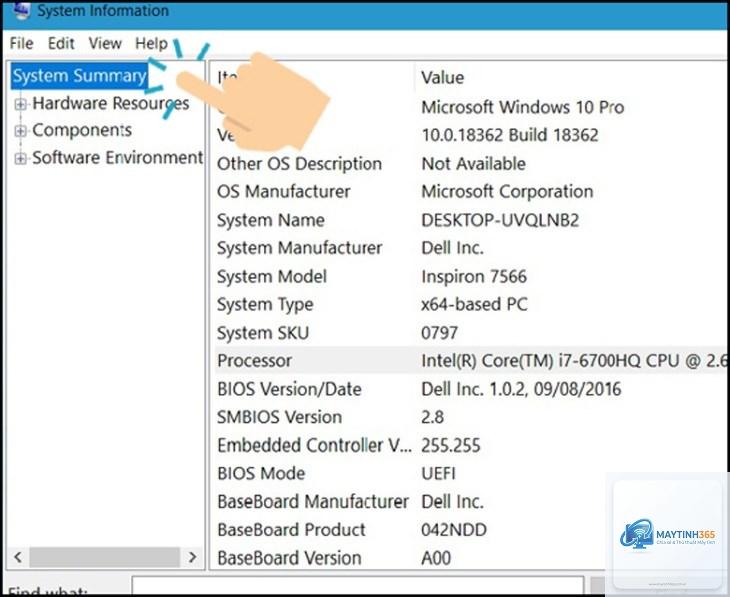Select the System Type item

[x=265, y=305]
